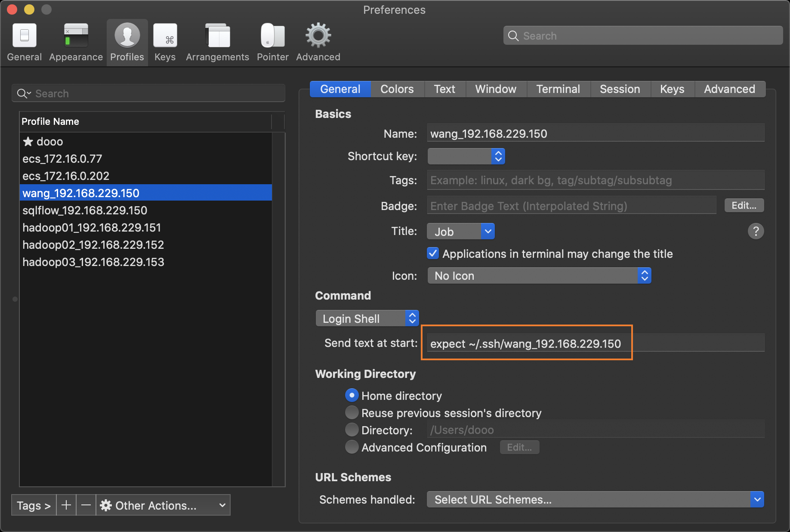The height and width of the screenshot is (532, 790).
Task: Open the General preferences pane
Action: [x=24, y=41]
